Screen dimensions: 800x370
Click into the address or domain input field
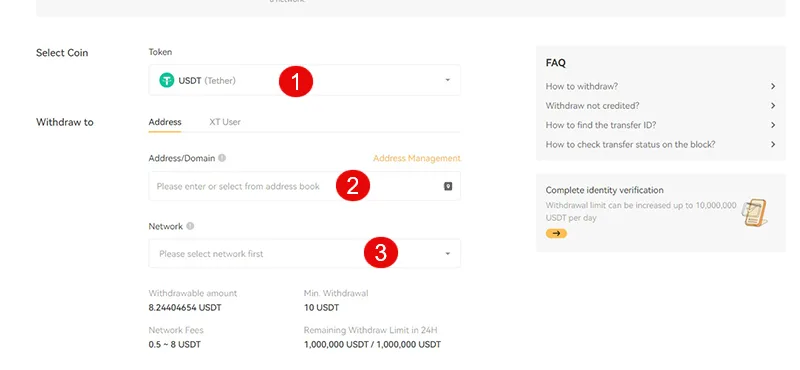coord(305,186)
